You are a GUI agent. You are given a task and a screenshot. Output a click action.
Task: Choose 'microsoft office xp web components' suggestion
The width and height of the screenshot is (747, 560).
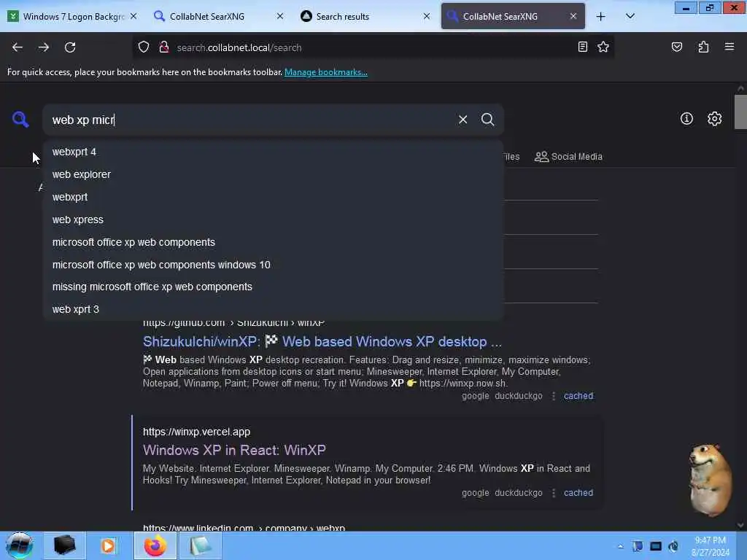pyautogui.click(x=273, y=242)
